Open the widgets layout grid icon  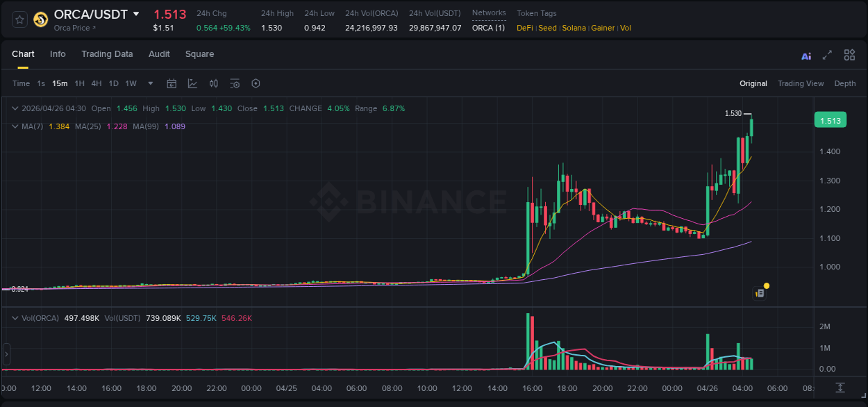tap(849, 55)
